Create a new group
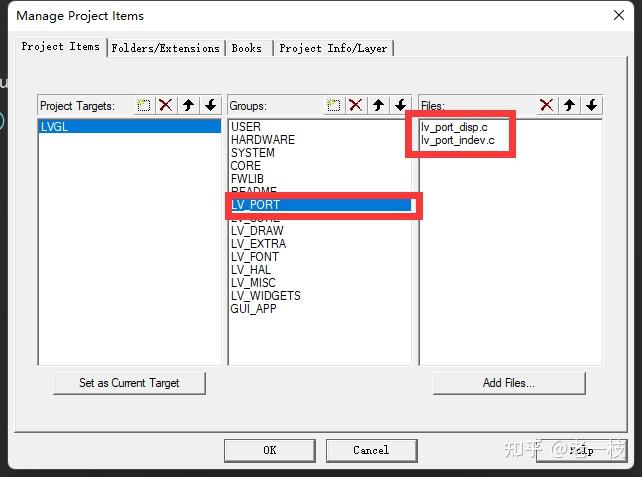 click(x=333, y=105)
